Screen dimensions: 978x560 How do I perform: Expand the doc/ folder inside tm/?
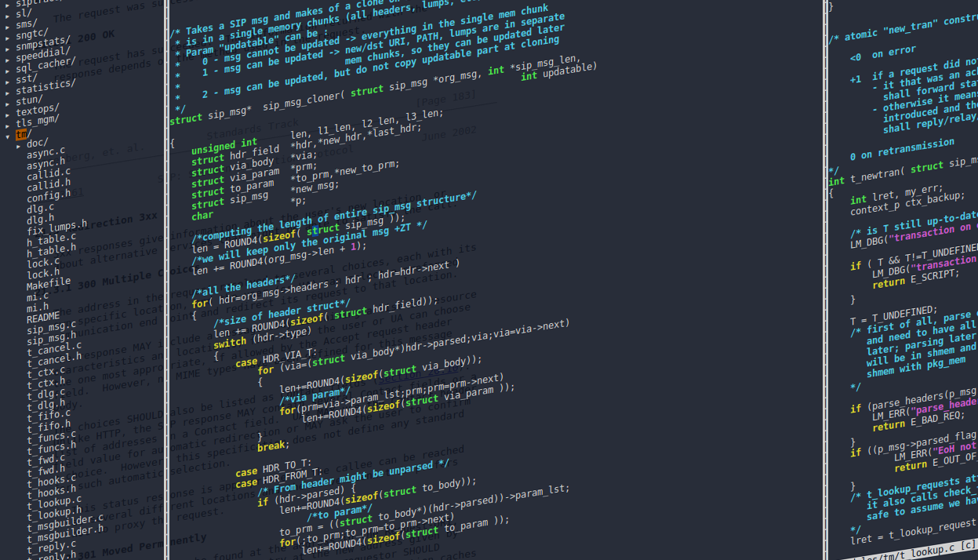[x=38, y=141]
